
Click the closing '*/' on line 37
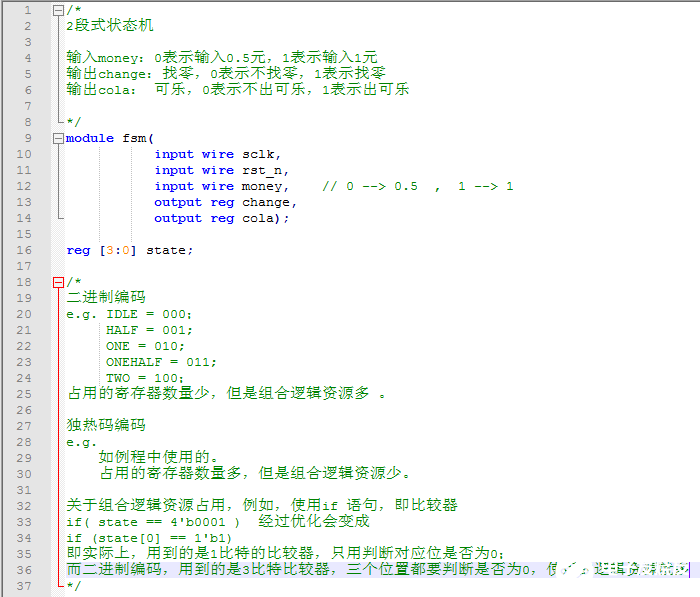(x=74, y=585)
